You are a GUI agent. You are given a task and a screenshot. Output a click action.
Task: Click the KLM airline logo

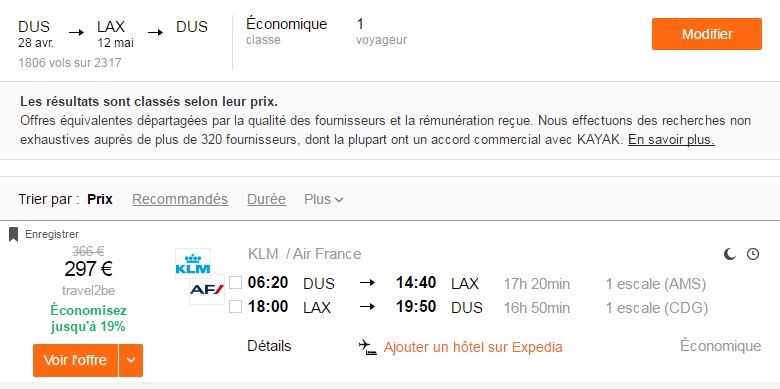click(193, 263)
